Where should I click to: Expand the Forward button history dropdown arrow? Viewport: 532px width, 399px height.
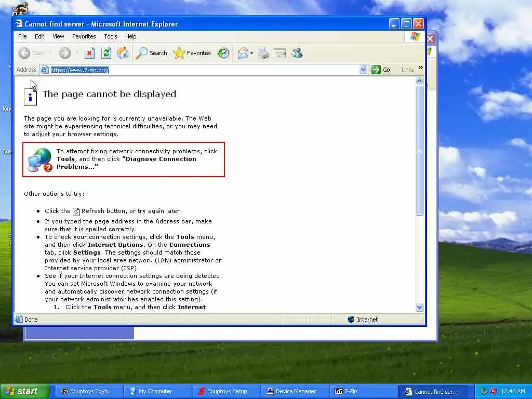tap(77, 53)
